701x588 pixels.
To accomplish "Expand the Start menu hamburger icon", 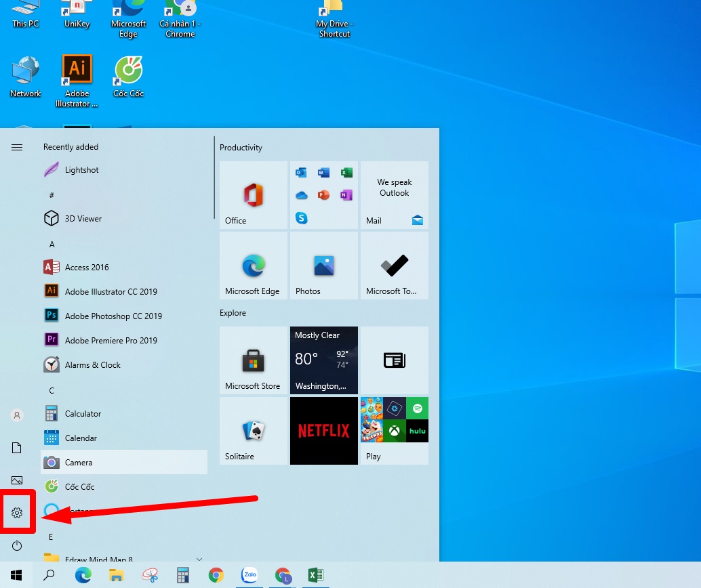I will (x=18, y=147).
